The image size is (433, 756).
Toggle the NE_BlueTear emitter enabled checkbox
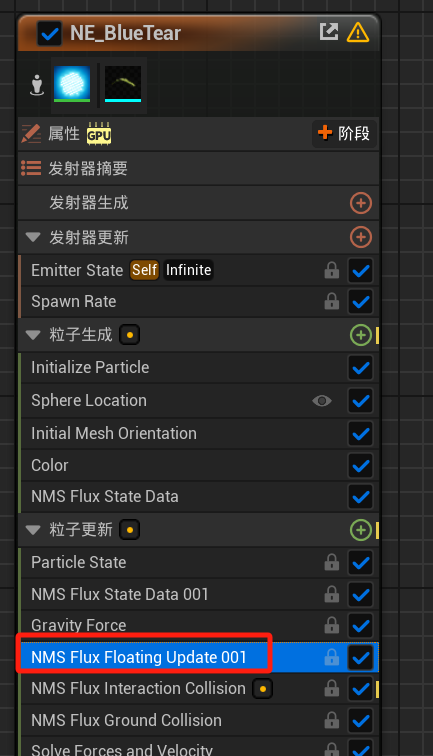pos(49,33)
